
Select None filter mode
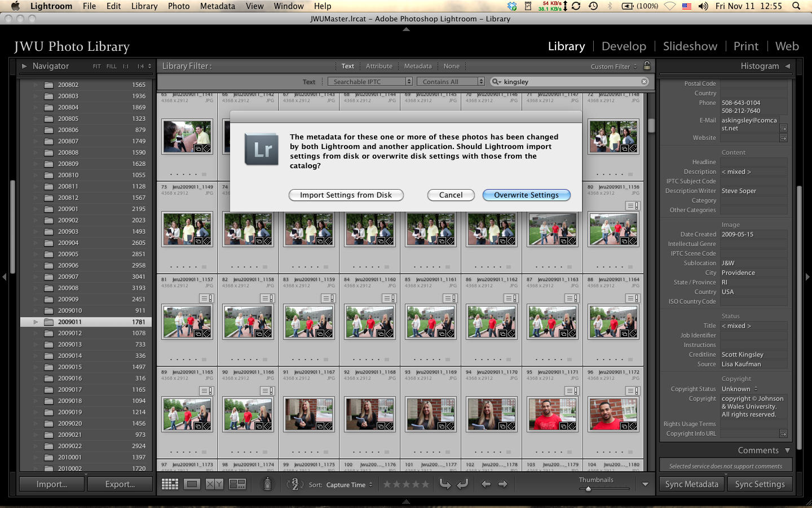click(x=452, y=66)
